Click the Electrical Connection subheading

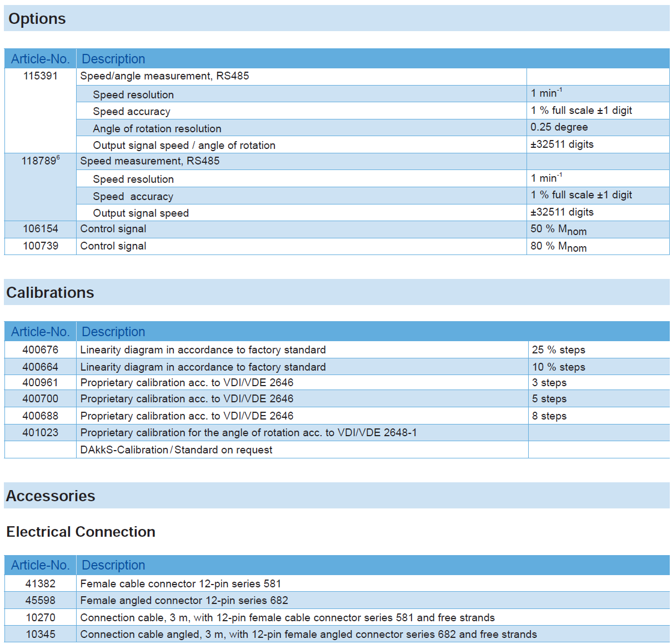coord(81,532)
